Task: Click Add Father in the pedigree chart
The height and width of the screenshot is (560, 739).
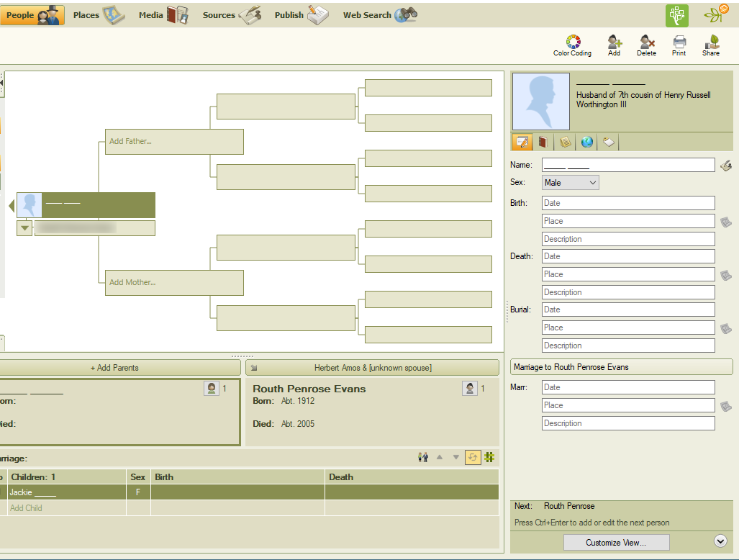Action: click(174, 141)
